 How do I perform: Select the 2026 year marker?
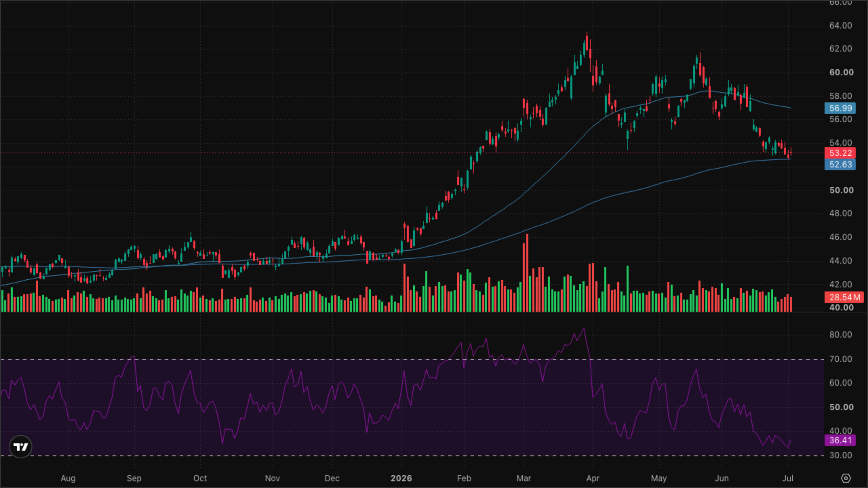401,478
